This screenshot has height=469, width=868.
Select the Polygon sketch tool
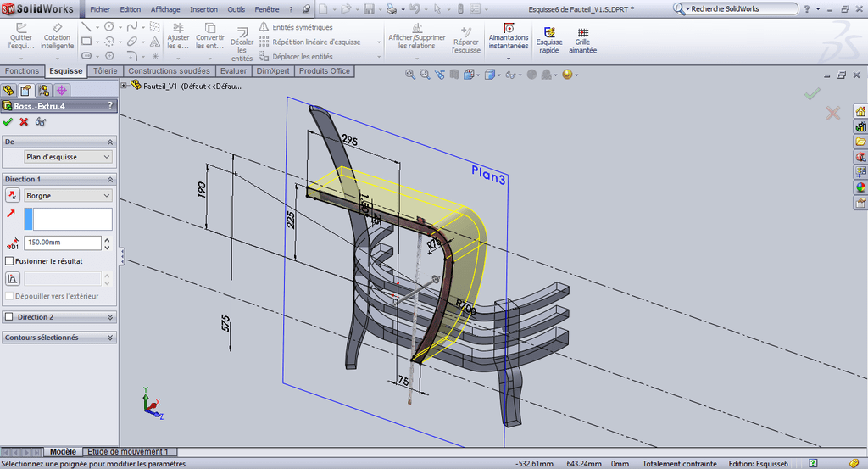click(x=109, y=55)
